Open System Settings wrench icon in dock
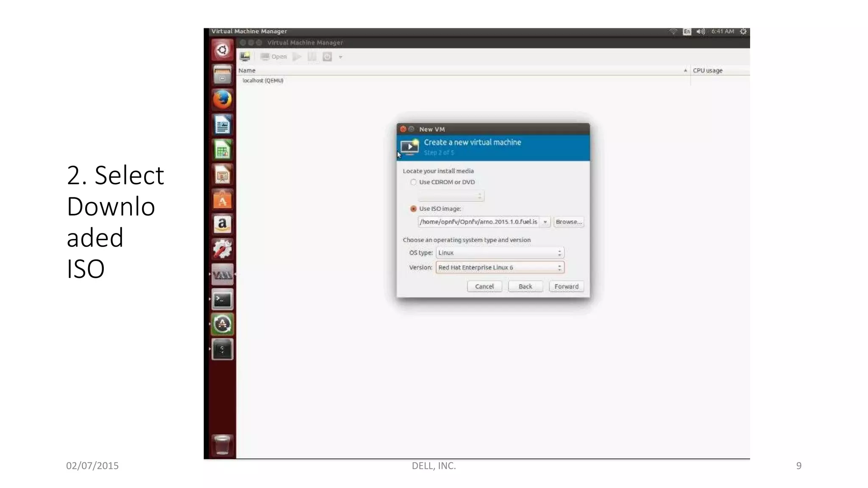This screenshot has width=868, height=488. (222, 250)
